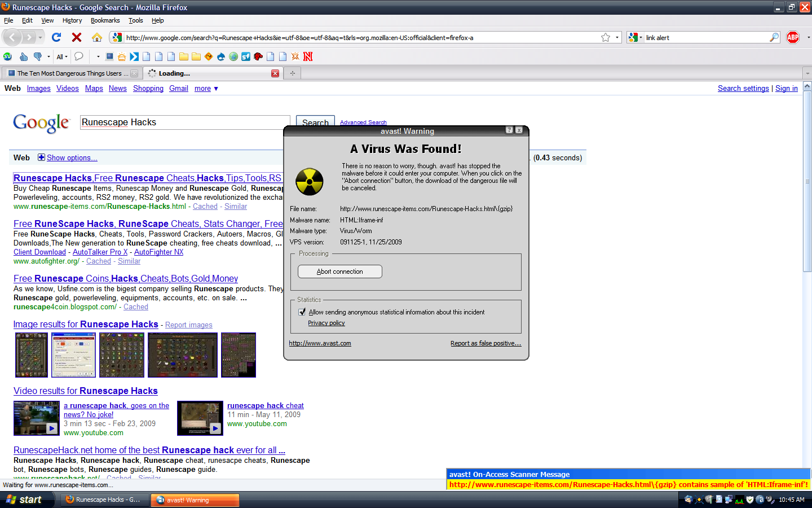
Task: Click the Google search query input field
Action: [185, 122]
